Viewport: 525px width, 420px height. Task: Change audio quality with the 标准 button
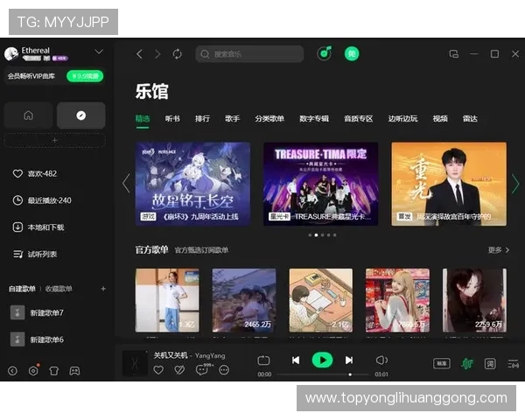(x=442, y=363)
